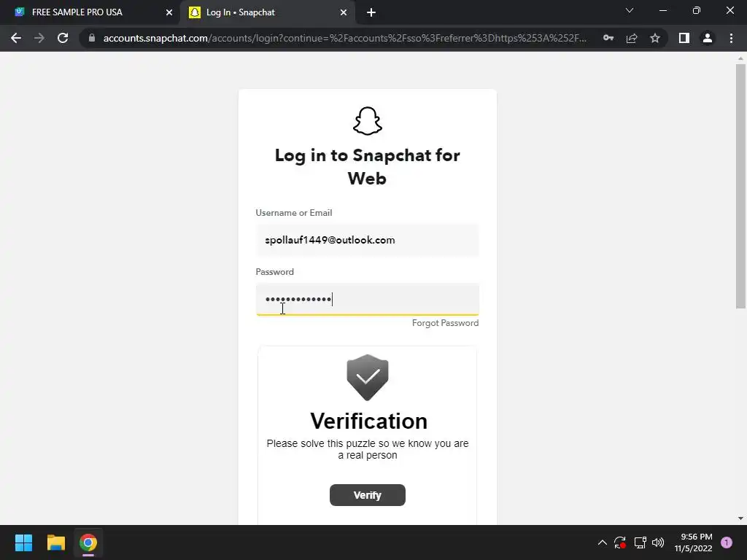Switch to FREE SAMPLE PRO USA tab
Viewport: 747px width, 560px height.
90,12
